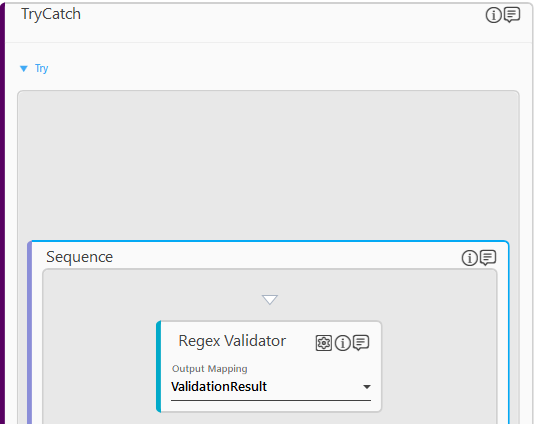This screenshot has height=424, width=538.
Task: Click the Try section label
Action: (x=42, y=69)
